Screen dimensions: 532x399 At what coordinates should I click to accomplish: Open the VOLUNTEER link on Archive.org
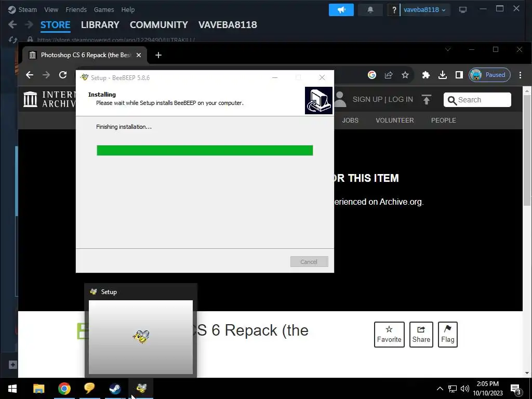395,120
